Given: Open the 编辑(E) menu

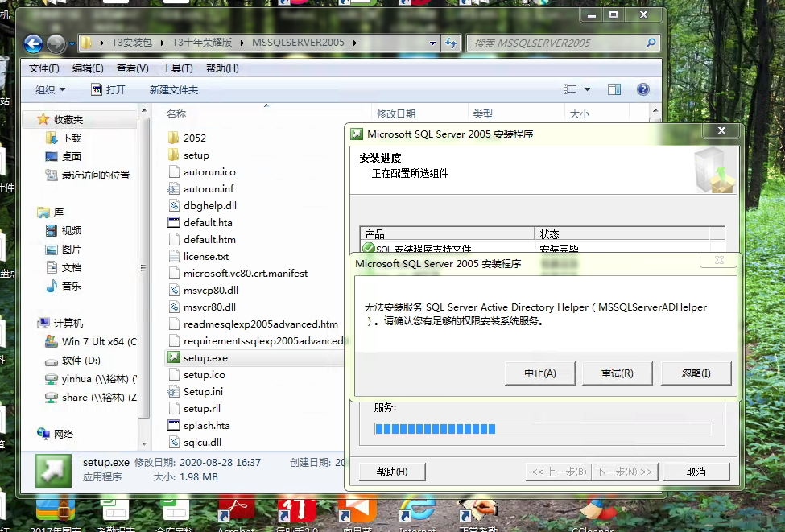Looking at the screenshot, I should pyautogui.click(x=88, y=68).
